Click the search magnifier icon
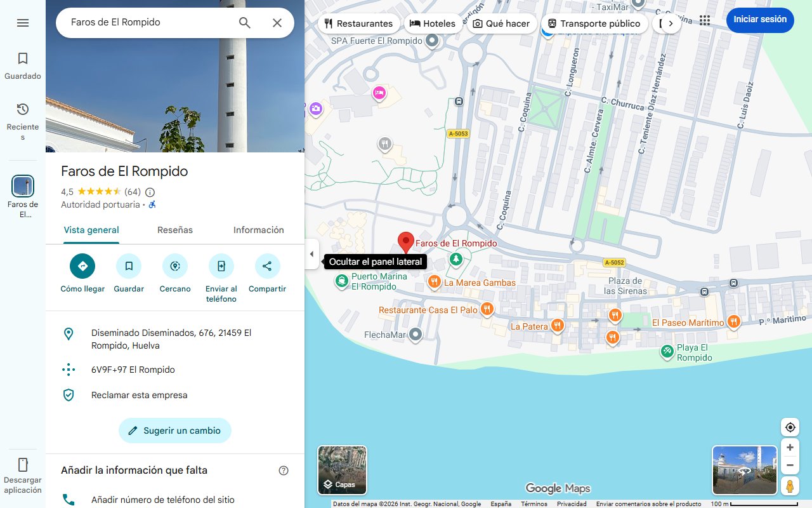 (x=244, y=22)
